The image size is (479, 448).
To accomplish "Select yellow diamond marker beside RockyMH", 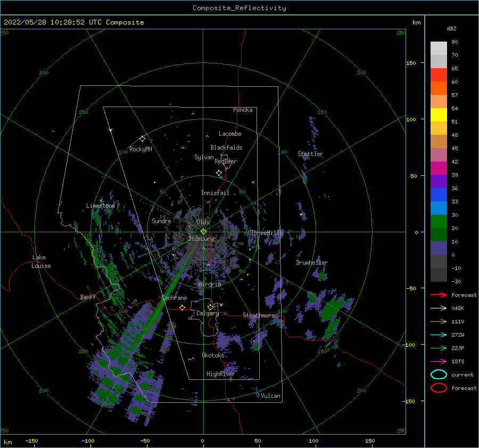I will pos(142,139).
